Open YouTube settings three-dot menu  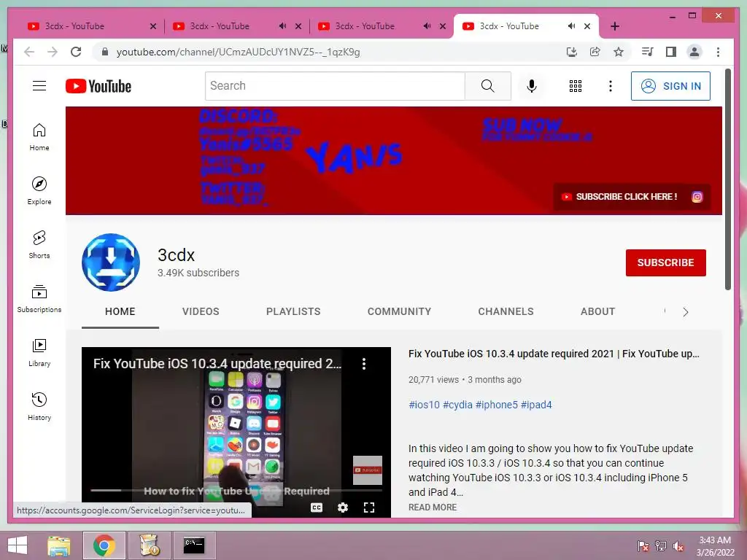[x=611, y=86]
